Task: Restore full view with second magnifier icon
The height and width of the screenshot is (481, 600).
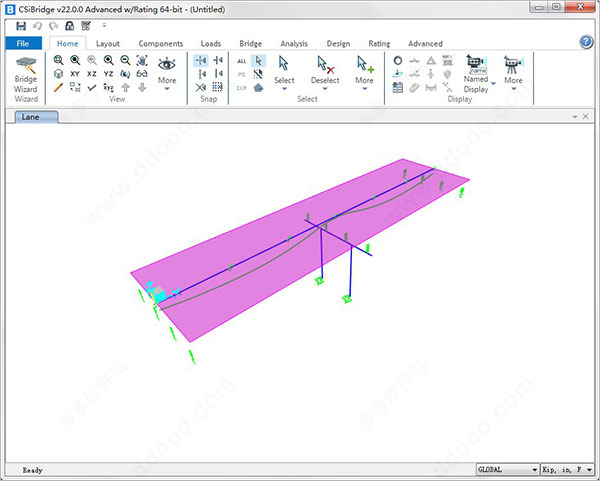Action: click(x=75, y=60)
